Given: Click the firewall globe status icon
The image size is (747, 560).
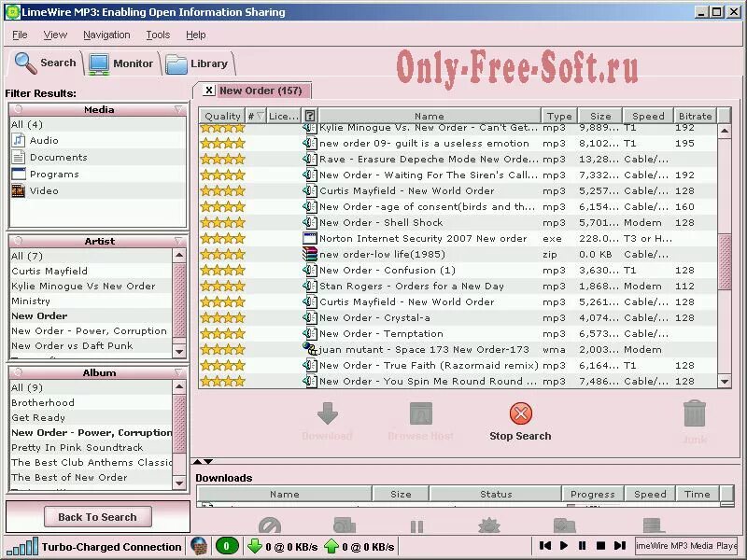Looking at the screenshot, I should click(199, 546).
